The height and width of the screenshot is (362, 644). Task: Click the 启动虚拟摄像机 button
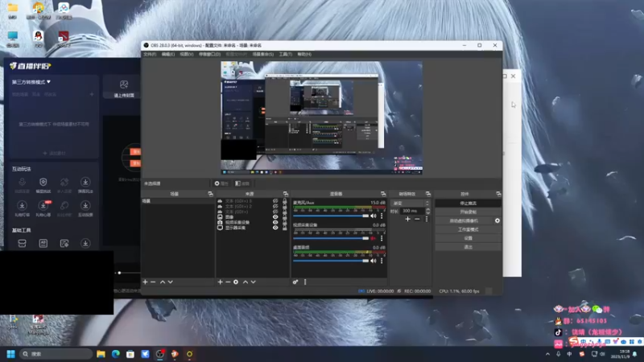(x=464, y=220)
